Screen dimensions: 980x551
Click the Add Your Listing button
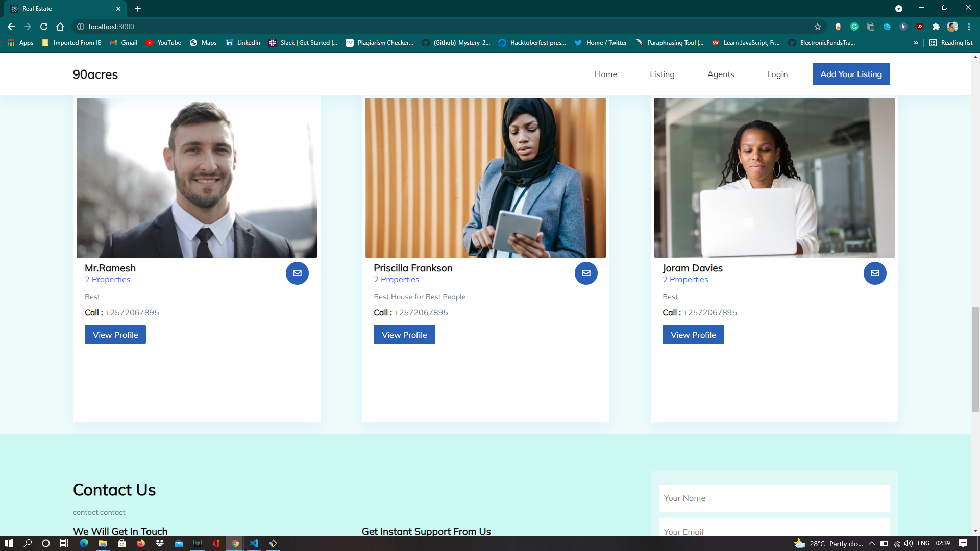851,74
